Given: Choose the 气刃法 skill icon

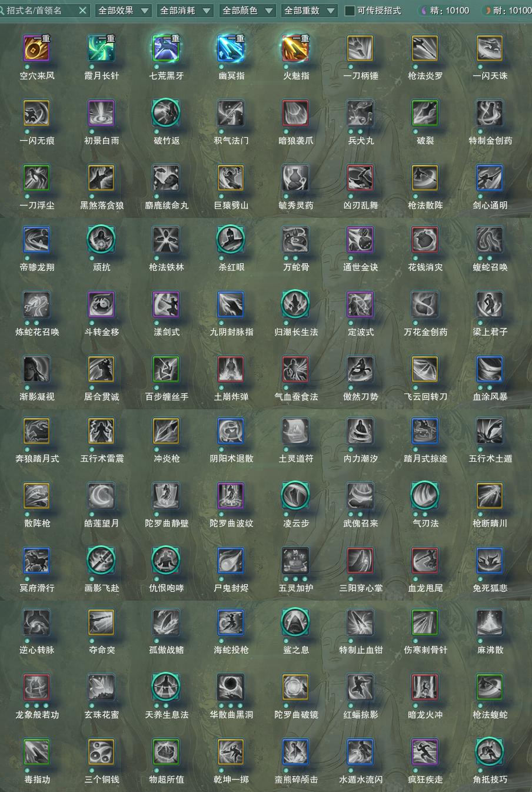Looking at the screenshot, I should coord(425,495).
